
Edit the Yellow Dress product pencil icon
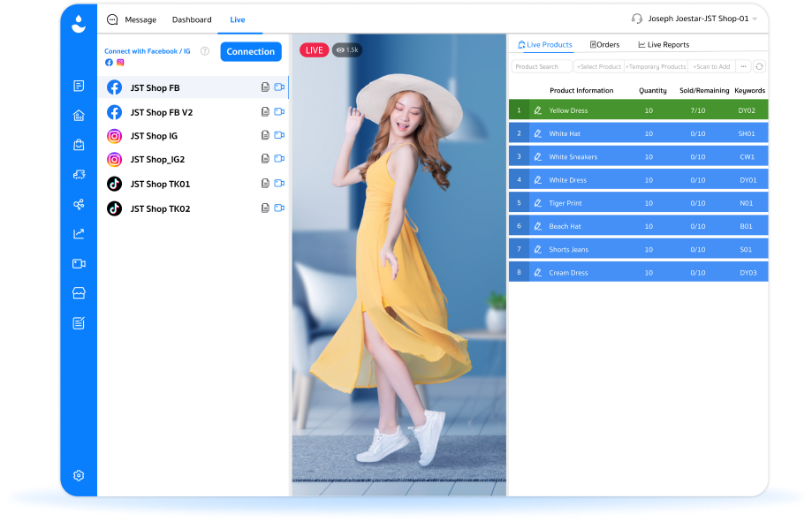coord(538,110)
